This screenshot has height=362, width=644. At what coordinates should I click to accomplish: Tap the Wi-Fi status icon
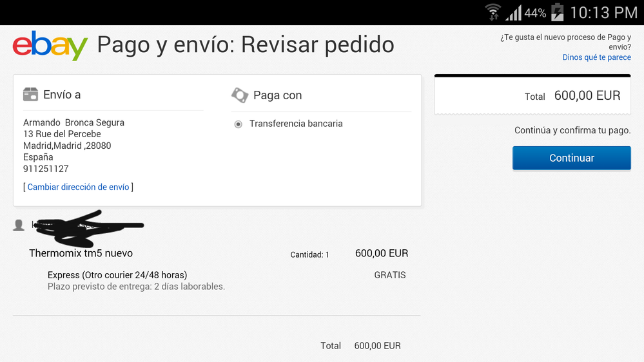493,12
